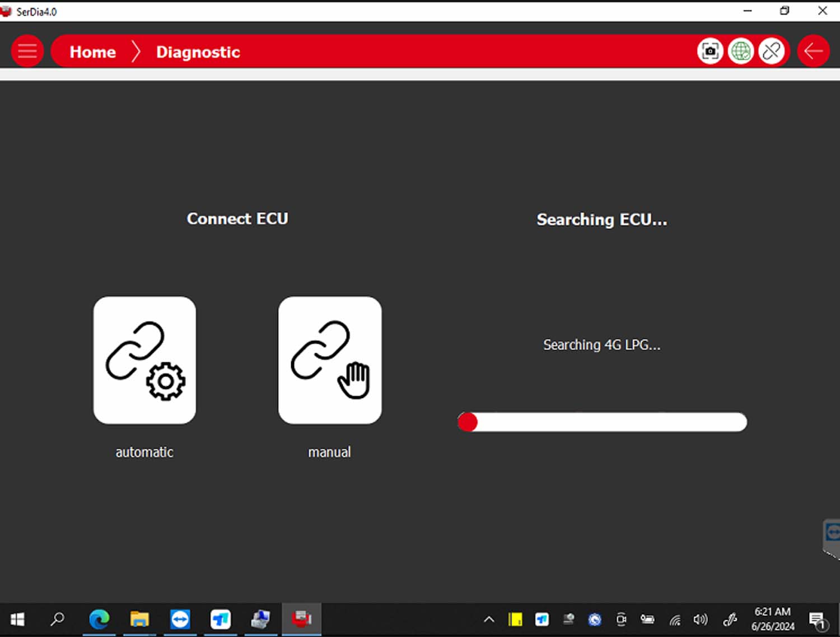Select Diagnostic in the breadcrumb
This screenshot has width=840, height=637.
tap(198, 52)
